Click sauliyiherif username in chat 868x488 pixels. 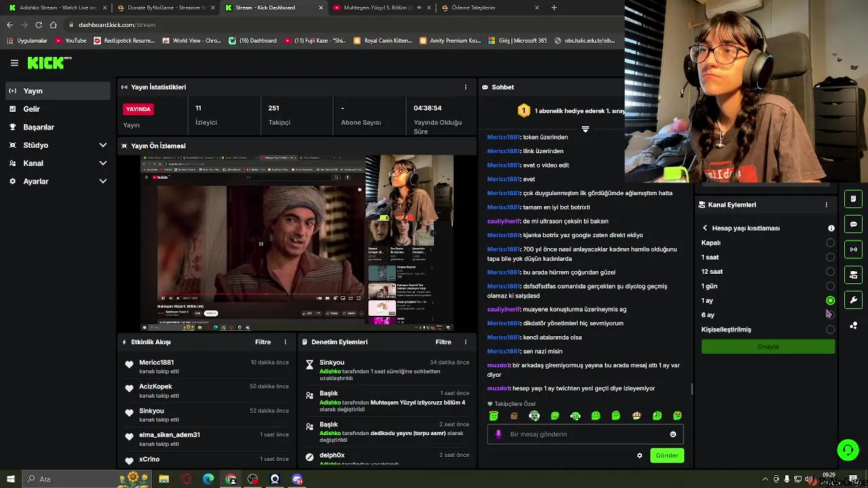tap(503, 221)
